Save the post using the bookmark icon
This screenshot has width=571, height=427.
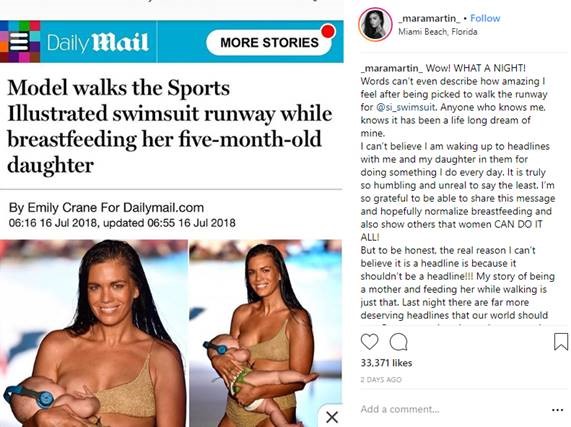(561, 341)
